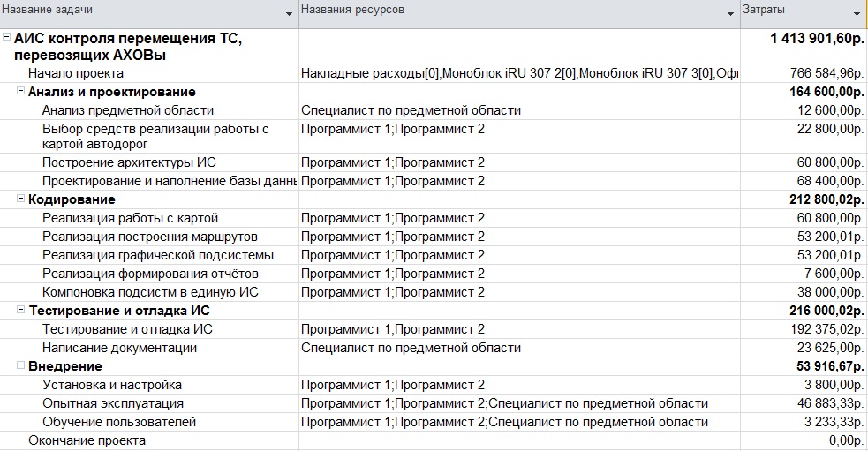This screenshot has width=868, height=451.
Task: Open the 'Названия ресурсов' column filter dropdown
Action: pos(730,14)
